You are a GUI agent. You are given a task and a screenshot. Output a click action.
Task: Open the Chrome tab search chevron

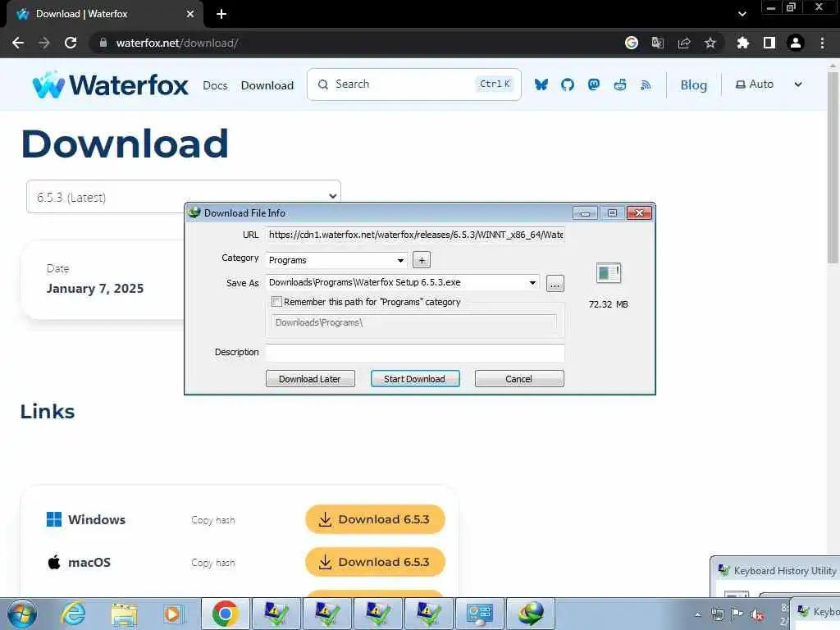pos(742,14)
